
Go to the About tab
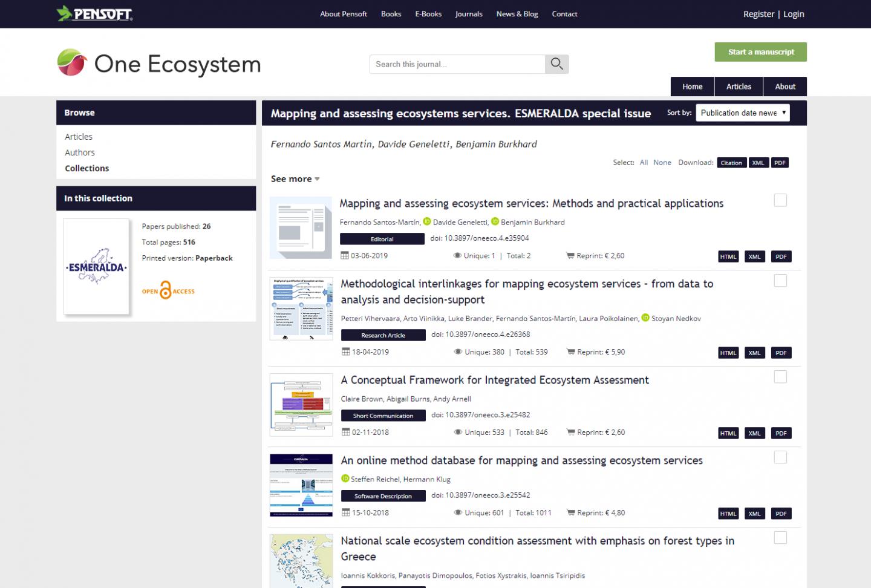pos(785,87)
